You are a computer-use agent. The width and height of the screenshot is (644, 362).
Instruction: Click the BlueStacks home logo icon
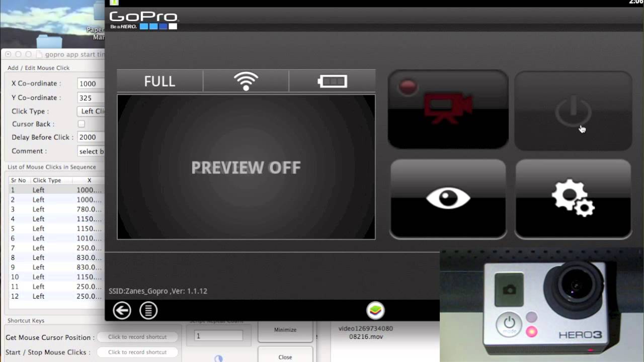[375, 310]
